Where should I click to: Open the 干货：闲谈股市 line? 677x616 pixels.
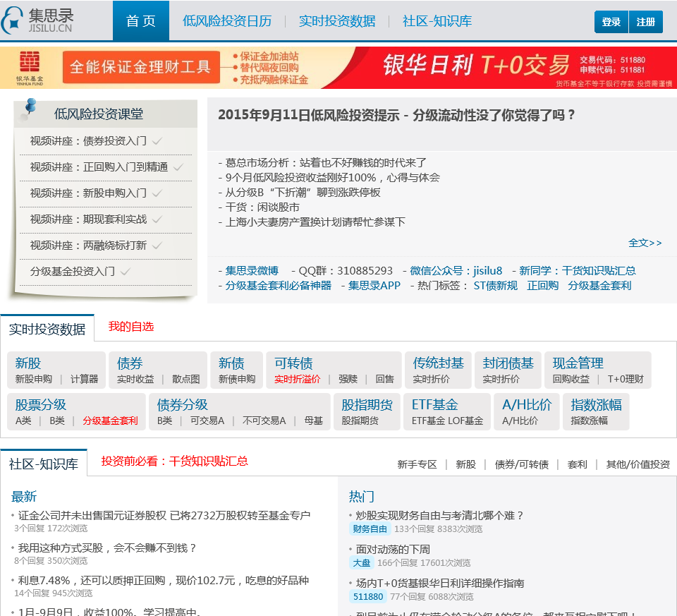tap(262, 207)
